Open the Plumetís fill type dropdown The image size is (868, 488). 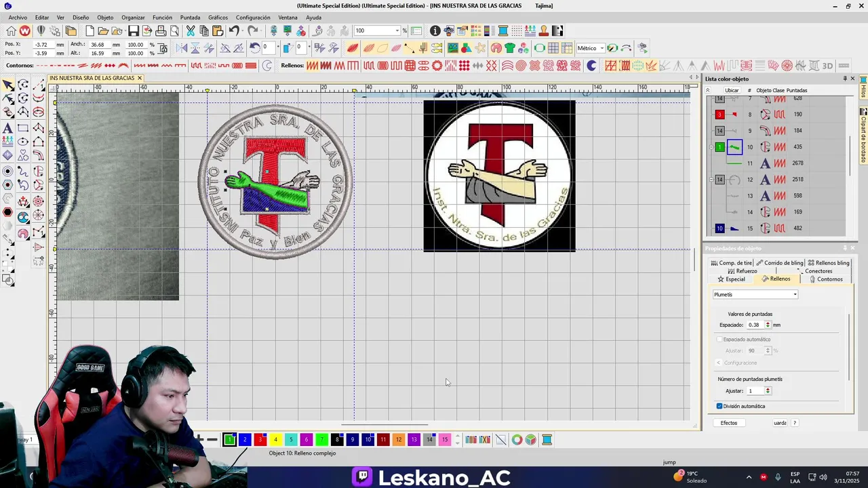pyautogui.click(x=795, y=294)
